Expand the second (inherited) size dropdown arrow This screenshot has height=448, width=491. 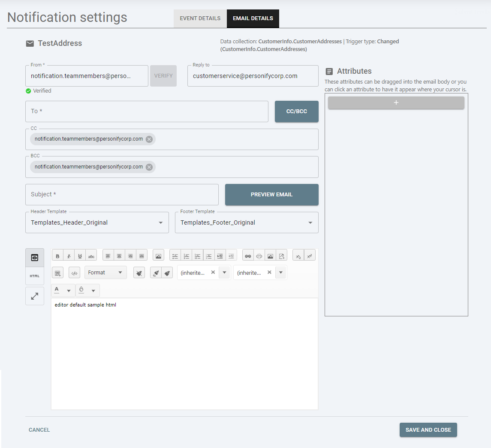point(281,272)
